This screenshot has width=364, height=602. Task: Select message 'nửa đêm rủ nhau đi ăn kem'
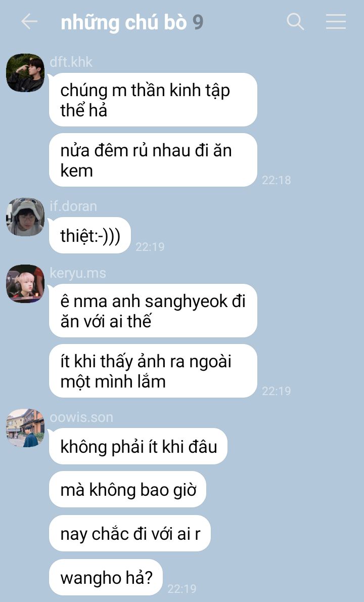tap(153, 160)
